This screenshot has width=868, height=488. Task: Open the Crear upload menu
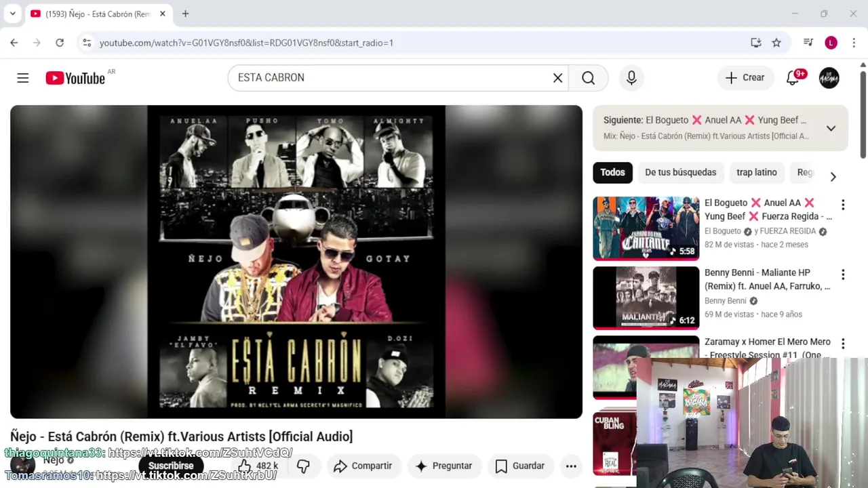745,78
